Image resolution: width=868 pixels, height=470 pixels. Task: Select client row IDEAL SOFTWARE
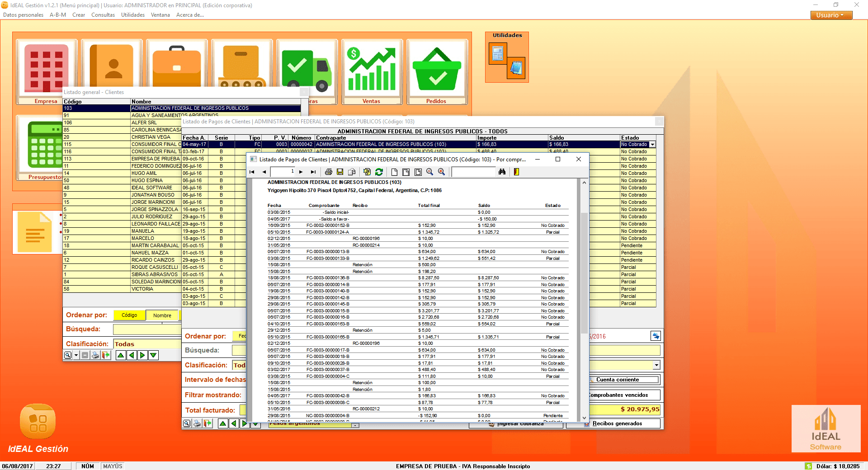122,188
